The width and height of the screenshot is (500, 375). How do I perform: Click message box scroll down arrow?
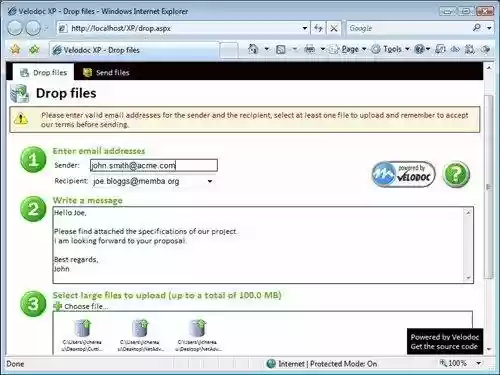coord(468,278)
